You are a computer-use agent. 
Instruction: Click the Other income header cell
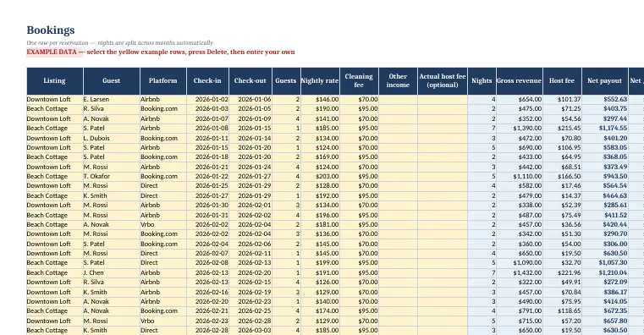[x=398, y=81]
